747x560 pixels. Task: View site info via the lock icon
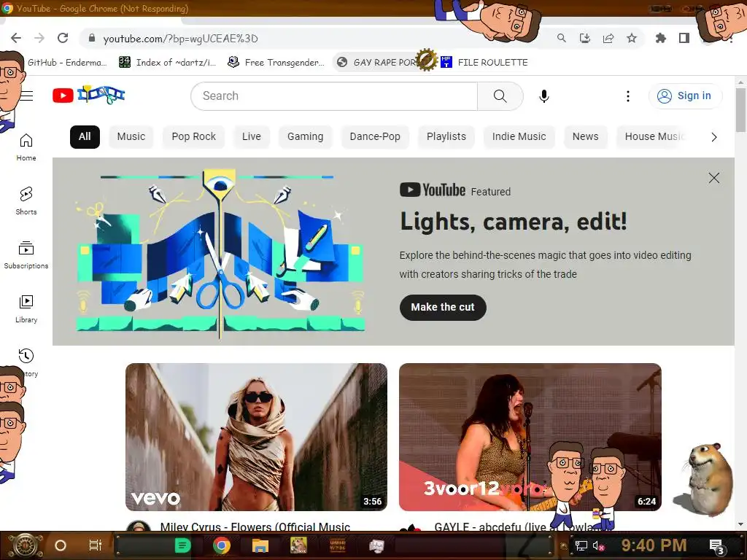(x=92, y=38)
